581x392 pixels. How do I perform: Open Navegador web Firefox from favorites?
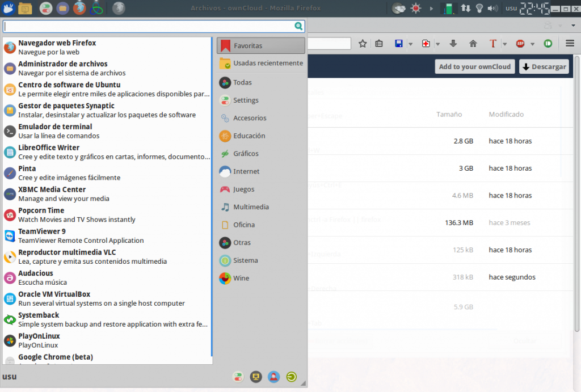click(x=107, y=48)
